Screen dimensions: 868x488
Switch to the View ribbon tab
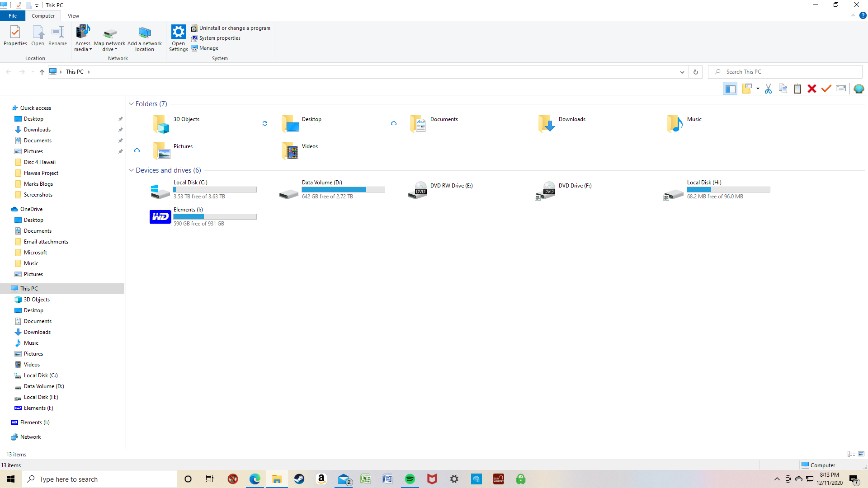[x=73, y=15]
